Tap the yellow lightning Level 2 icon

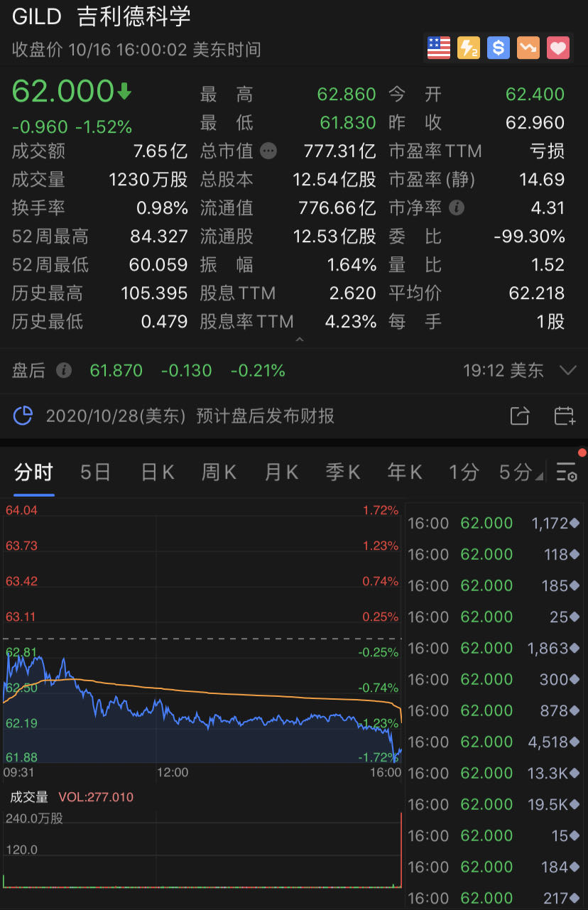[469, 48]
